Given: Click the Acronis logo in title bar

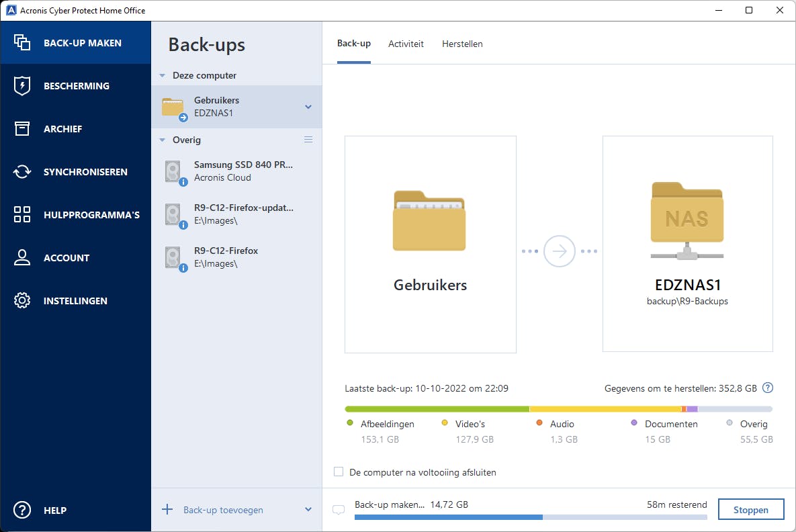Looking at the screenshot, I should (x=11, y=10).
